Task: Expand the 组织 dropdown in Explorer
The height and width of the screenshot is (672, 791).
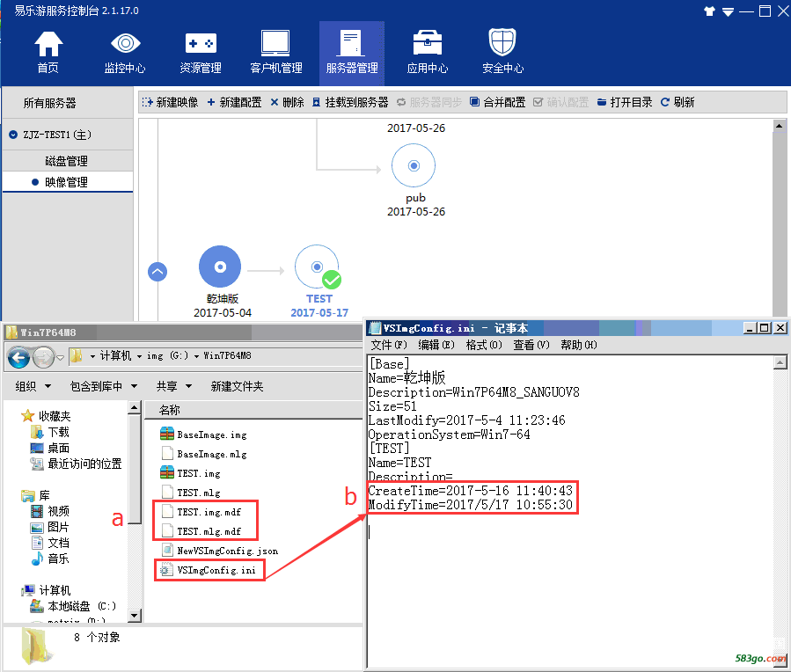Action: [x=33, y=386]
